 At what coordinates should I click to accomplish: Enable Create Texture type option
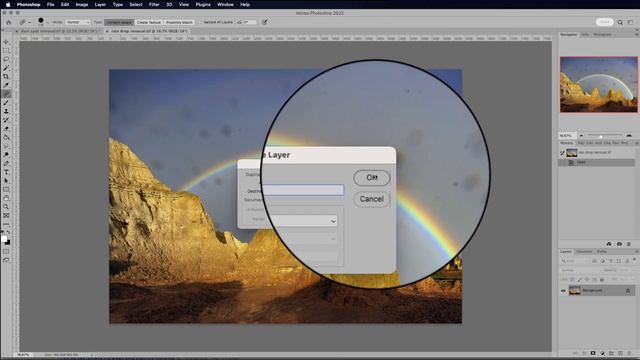(149, 22)
